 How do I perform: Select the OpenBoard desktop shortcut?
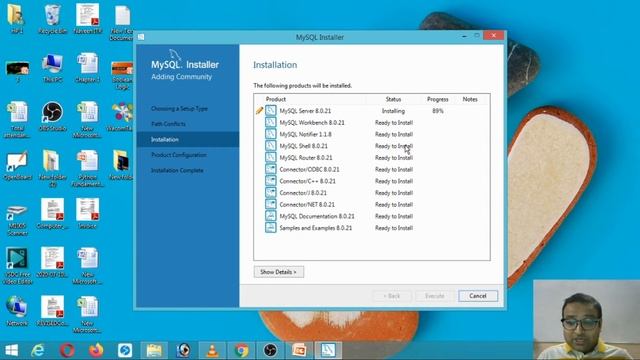pyautogui.click(x=17, y=165)
